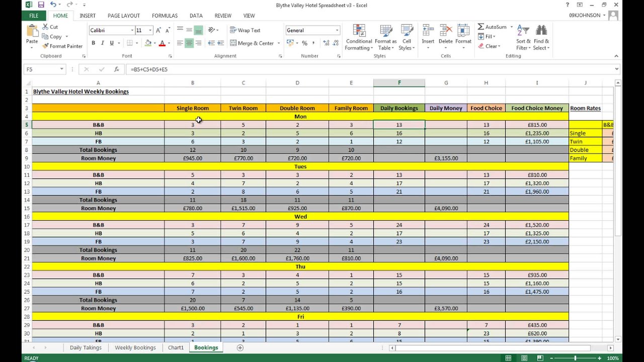Screen dimensions: 644x362
Task: Add a new sheet
Action: pos(240,347)
